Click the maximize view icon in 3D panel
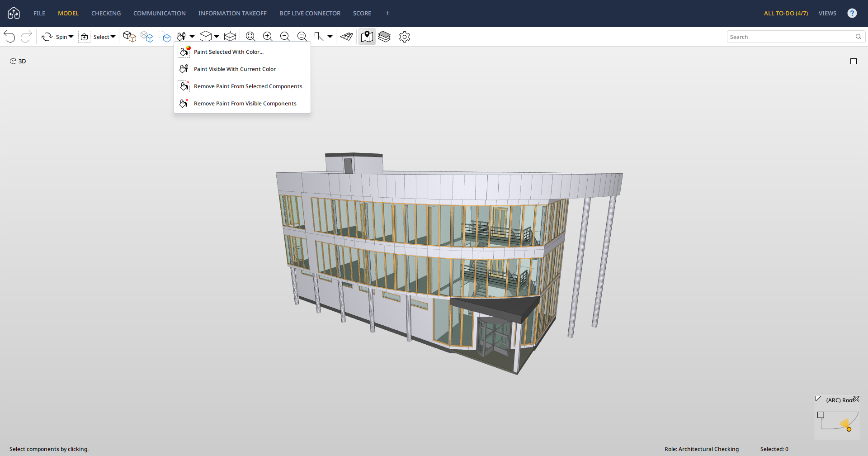Image resolution: width=868 pixels, height=456 pixels. pyautogui.click(x=854, y=61)
